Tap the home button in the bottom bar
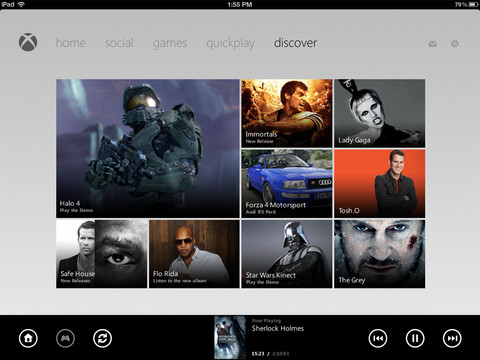This screenshot has height=360, width=480. point(28,338)
